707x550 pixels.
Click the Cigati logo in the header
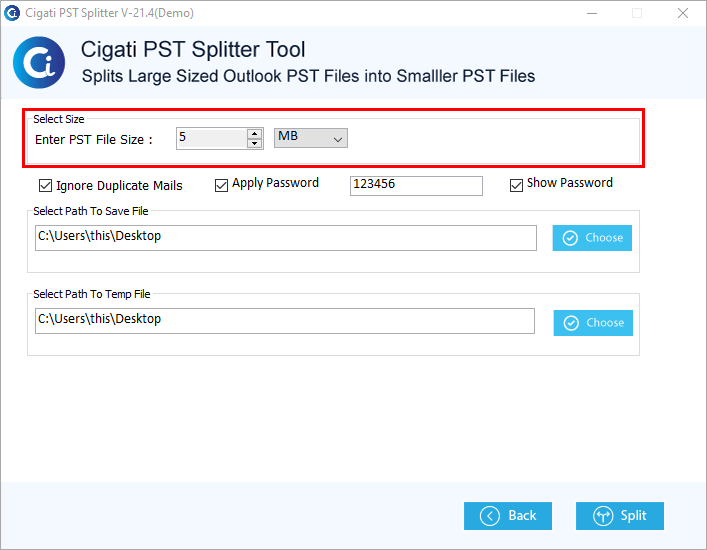39,62
